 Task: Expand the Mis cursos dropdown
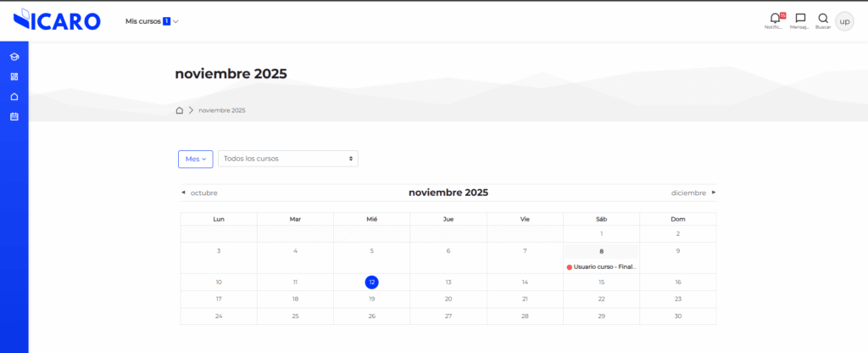(152, 20)
